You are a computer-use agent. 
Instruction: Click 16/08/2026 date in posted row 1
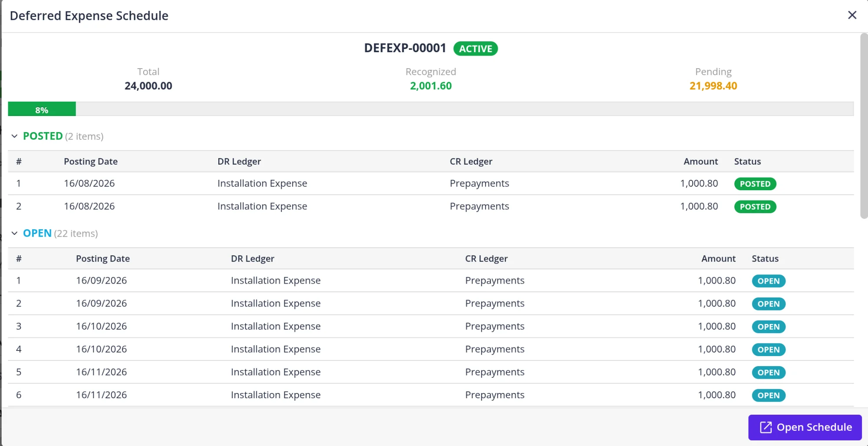[89, 183]
